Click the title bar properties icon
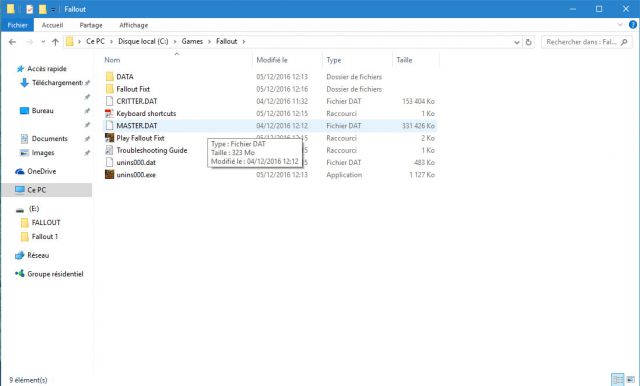 coord(29,9)
